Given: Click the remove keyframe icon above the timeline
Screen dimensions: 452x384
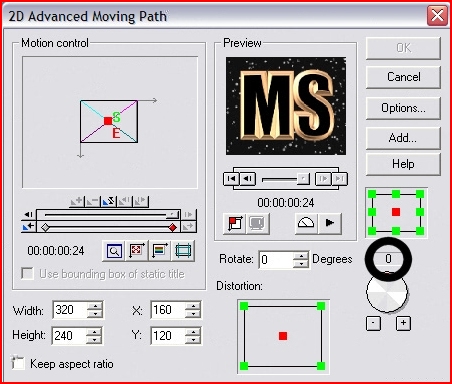Looking at the screenshot, I should 92,201.
